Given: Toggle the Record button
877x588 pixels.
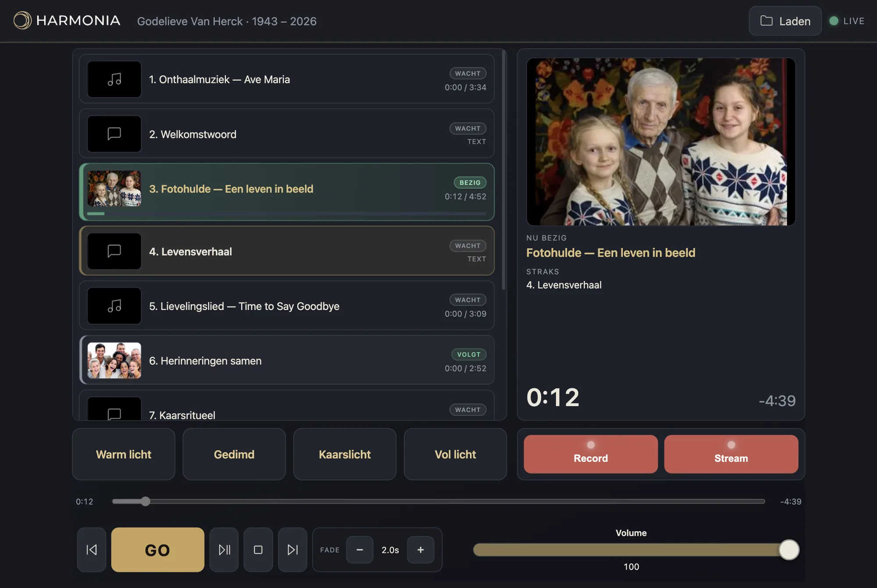Looking at the screenshot, I should tap(591, 454).
